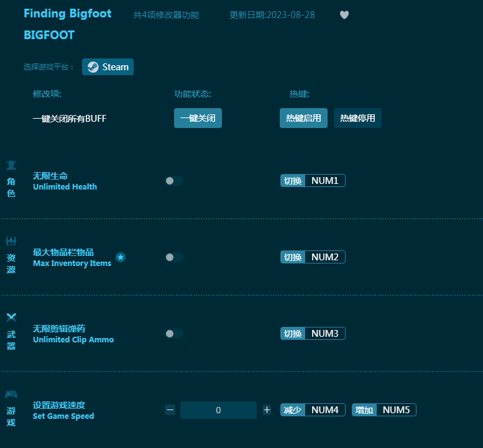Click the 热键启用 hotkey enable button
The width and height of the screenshot is (483, 448).
tap(303, 118)
